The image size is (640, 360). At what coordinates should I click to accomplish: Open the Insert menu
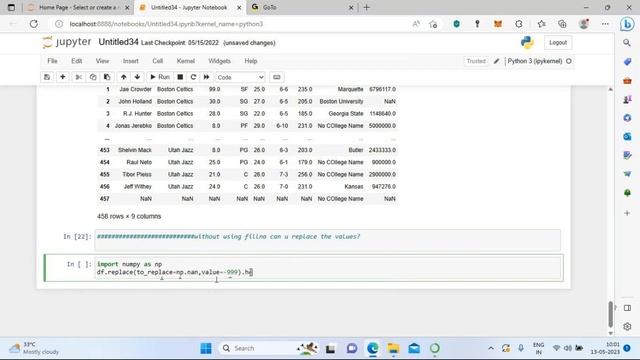click(x=131, y=61)
